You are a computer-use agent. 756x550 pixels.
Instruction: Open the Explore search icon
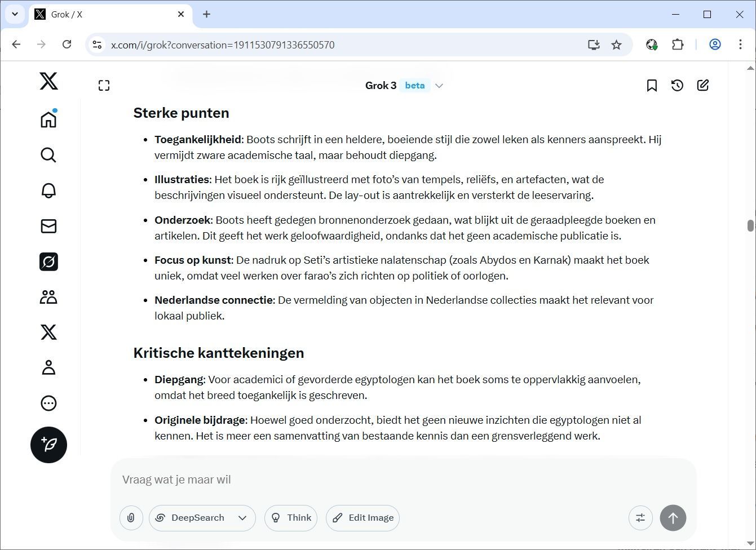[48, 155]
